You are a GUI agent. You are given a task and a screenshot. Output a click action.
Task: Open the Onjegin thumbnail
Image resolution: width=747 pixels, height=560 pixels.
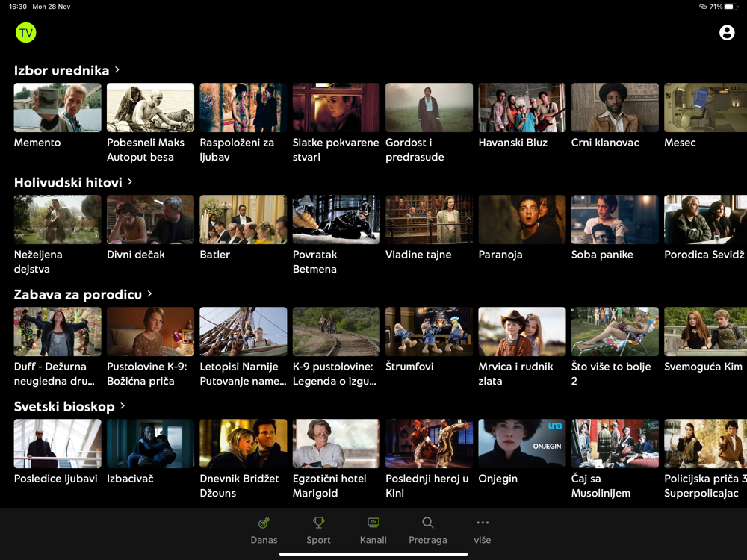(x=522, y=444)
